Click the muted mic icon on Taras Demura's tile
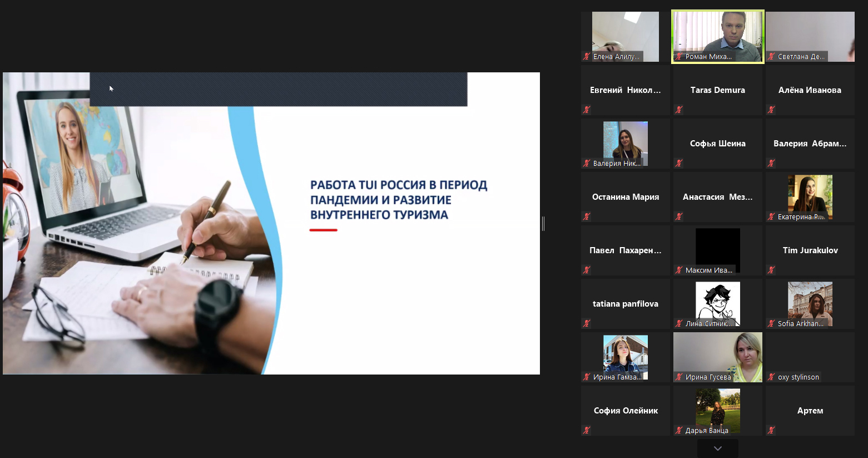 click(679, 110)
